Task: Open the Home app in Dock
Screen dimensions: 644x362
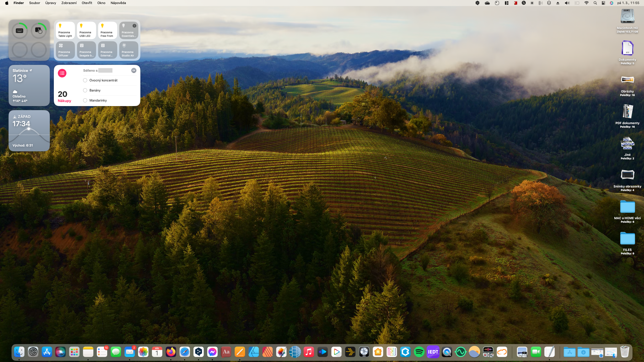Action: click(x=378, y=352)
